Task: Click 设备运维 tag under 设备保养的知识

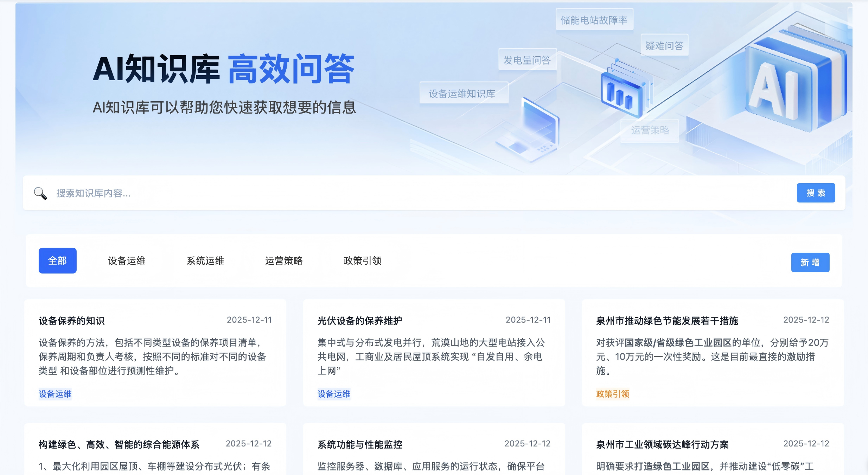Action: tap(55, 394)
